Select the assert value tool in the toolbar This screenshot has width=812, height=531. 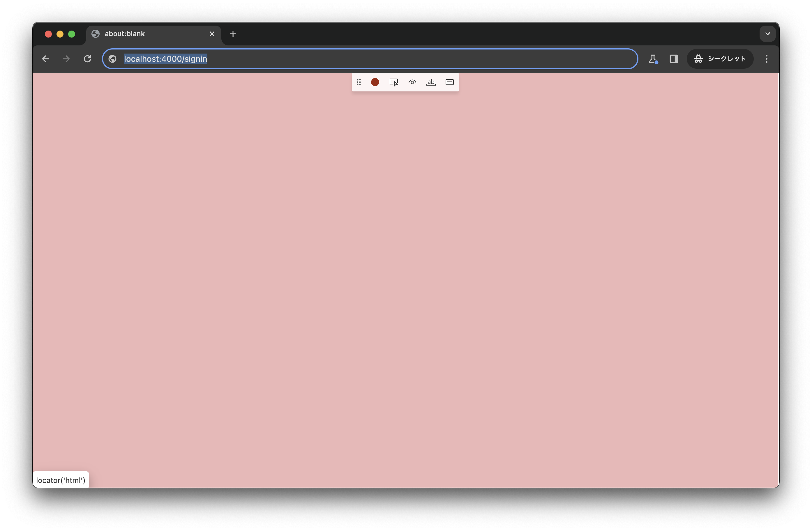(x=449, y=82)
